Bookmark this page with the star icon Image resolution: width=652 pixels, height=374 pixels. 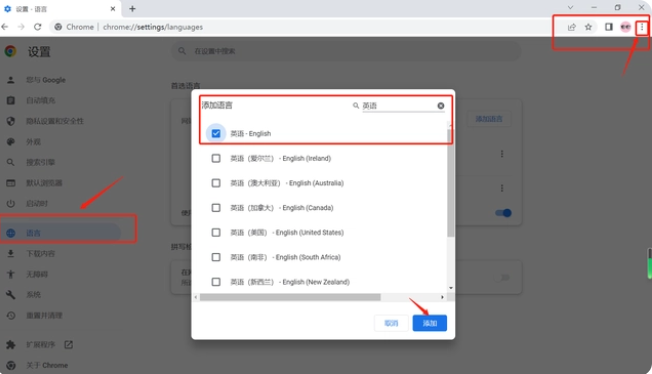click(x=588, y=27)
